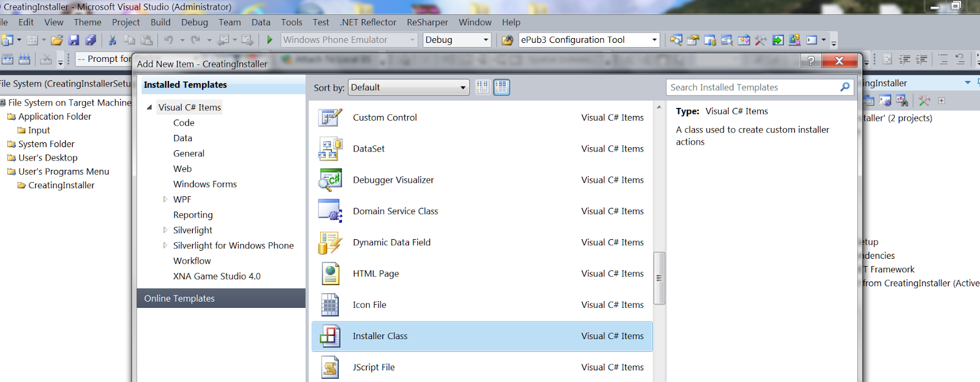Switch to small icons view
Image resolution: width=980 pixels, height=382 pixels.
[x=483, y=87]
